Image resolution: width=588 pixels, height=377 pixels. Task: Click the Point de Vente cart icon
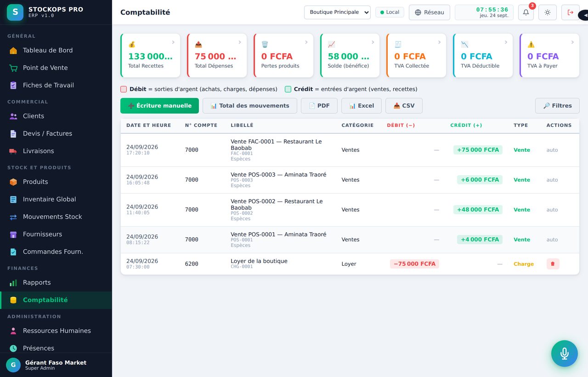tap(13, 68)
